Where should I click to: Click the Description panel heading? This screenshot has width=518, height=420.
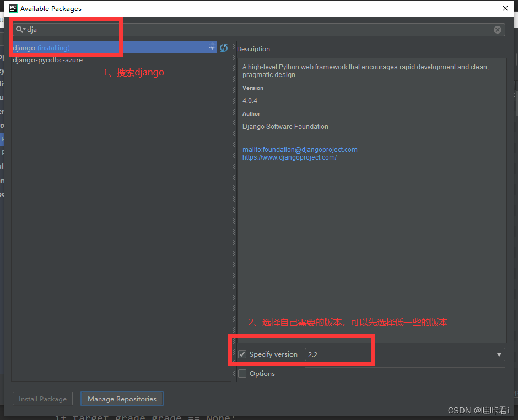253,49
